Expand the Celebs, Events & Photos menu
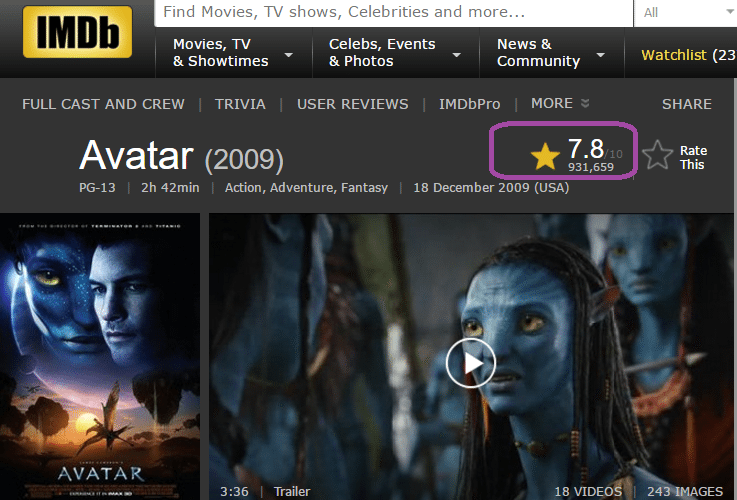Screen dimensions: 737x500 396,53
